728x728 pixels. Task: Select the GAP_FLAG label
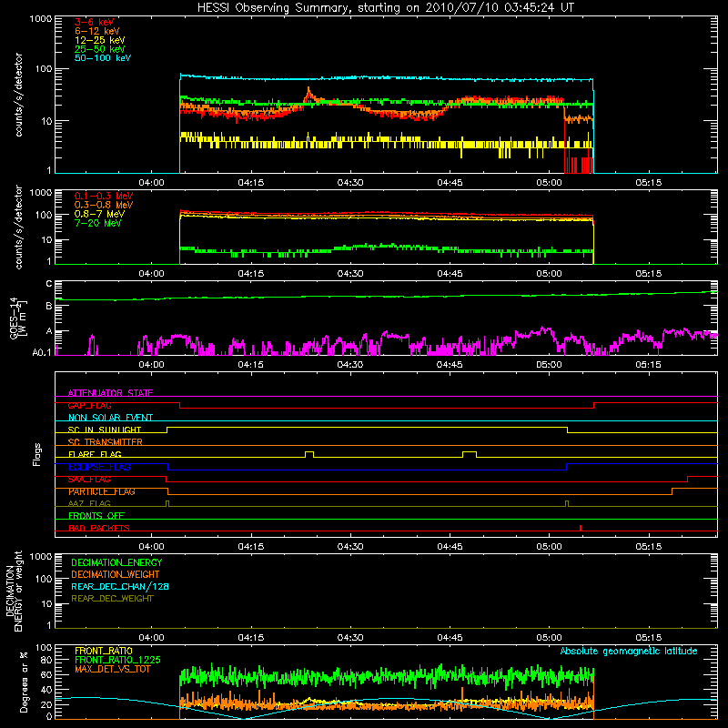pyautogui.click(x=89, y=405)
